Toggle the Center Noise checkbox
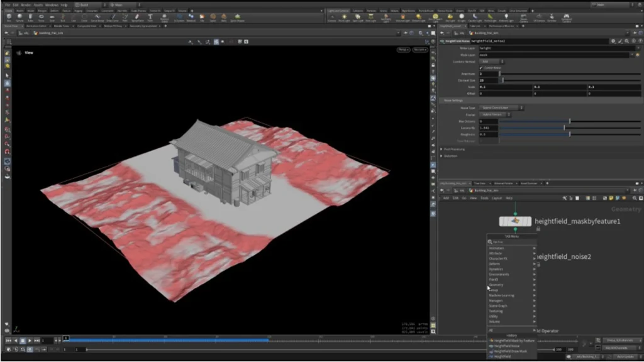Screen dimensions: 644x362 (481, 68)
